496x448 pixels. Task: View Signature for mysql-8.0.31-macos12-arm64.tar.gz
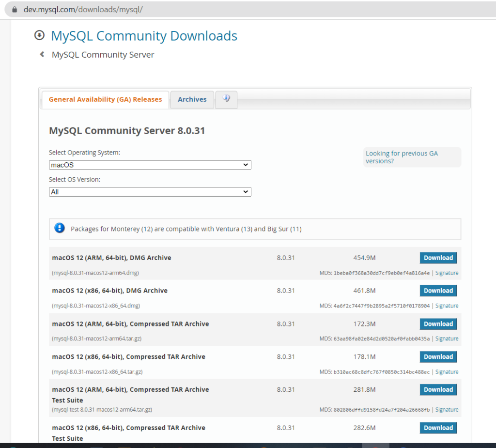tap(447, 339)
